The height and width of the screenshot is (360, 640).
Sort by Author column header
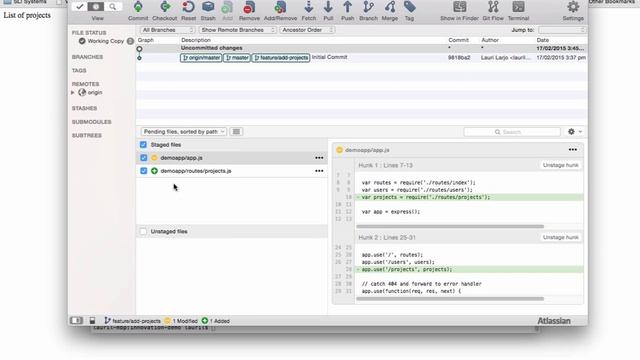tap(490, 40)
